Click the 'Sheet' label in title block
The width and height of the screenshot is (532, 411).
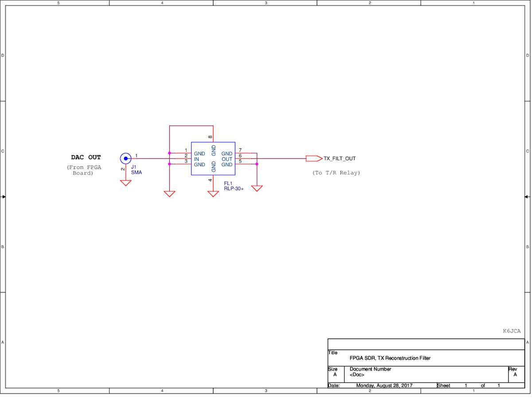pos(444,386)
